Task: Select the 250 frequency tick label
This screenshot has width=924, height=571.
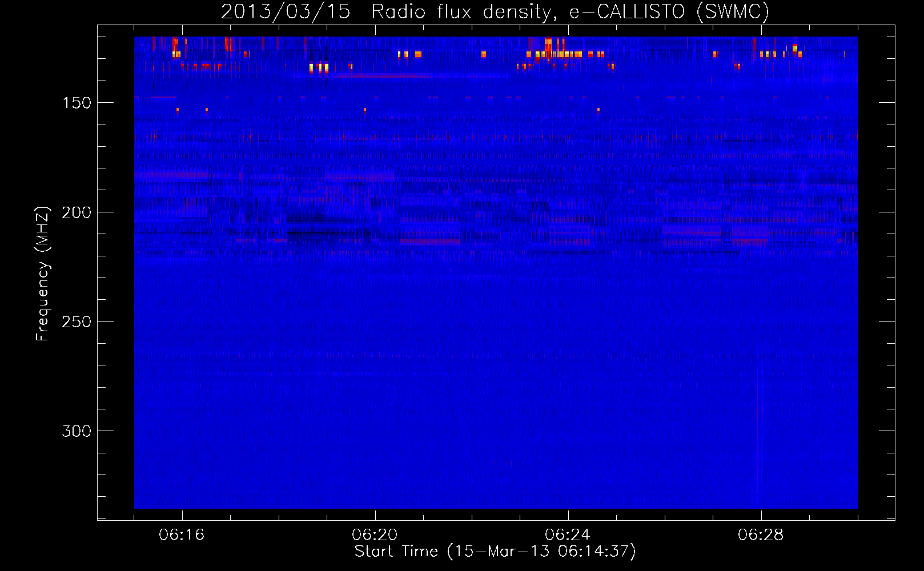Action: click(77, 322)
